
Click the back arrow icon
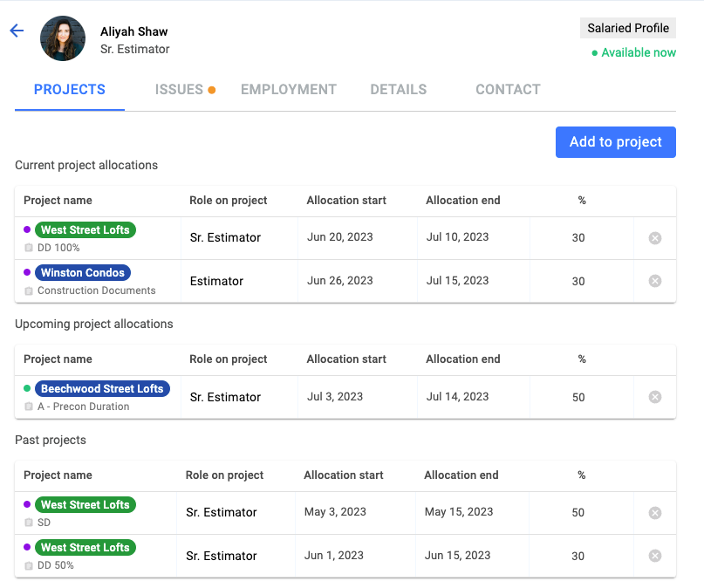click(x=17, y=31)
